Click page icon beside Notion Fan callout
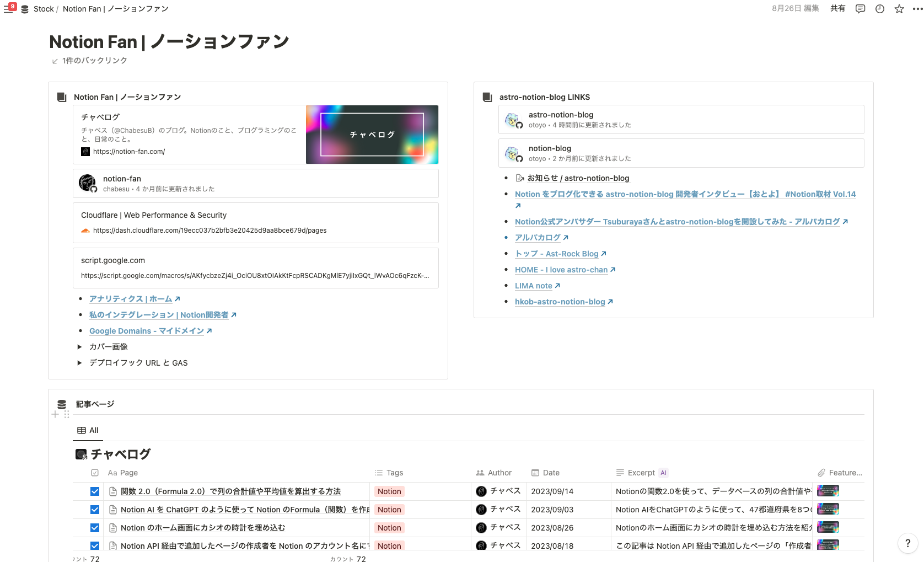The width and height of the screenshot is (924, 562). tap(62, 97)
